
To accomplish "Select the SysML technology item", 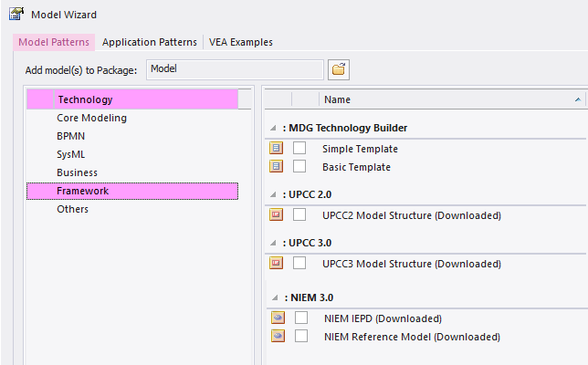I will pyautogui.click(x=70, y=154).
